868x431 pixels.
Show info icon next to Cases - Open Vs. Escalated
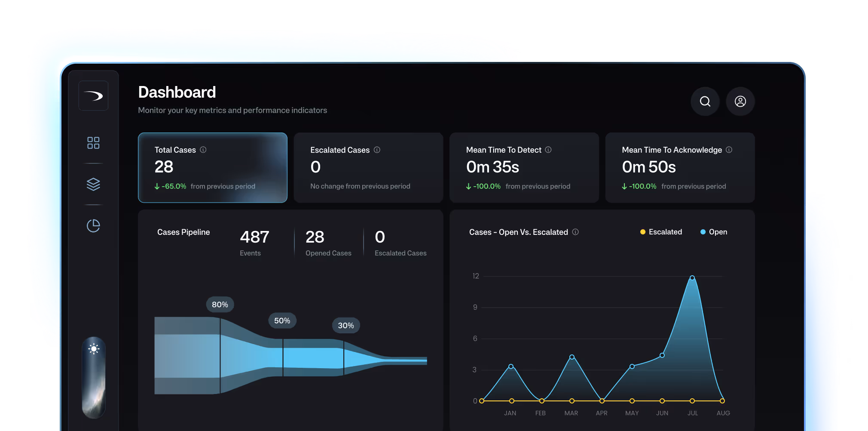click(x=575, y=232)
